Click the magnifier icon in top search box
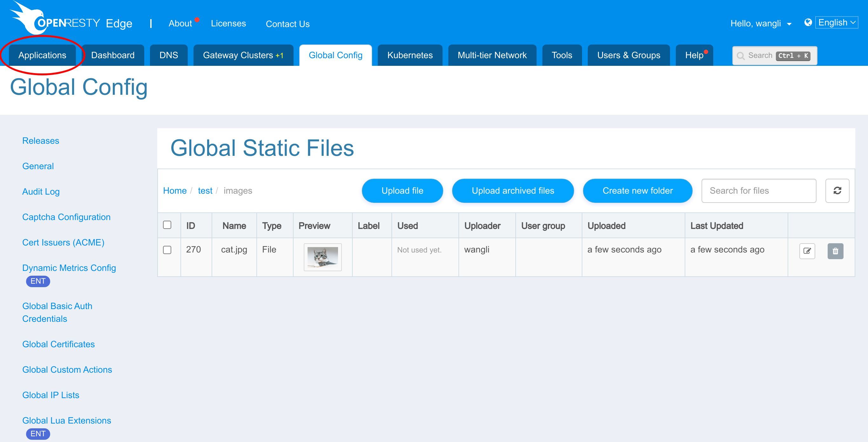868x442 pixels. click(x=740, y=56)
